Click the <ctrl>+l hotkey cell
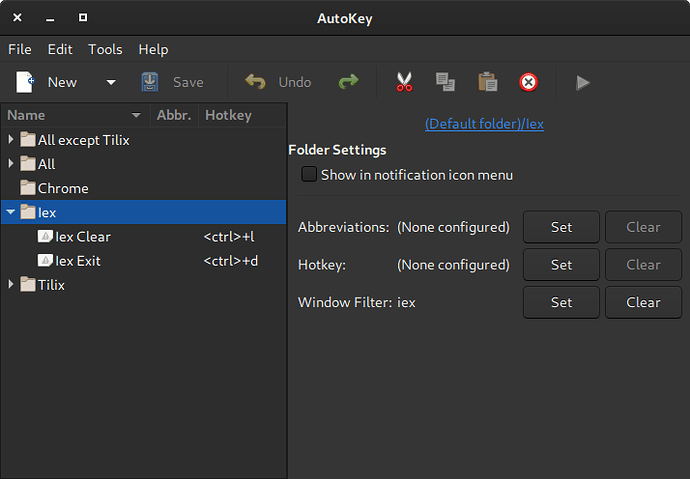The width and height of the screenshot is (690, 479). [229, 237]
